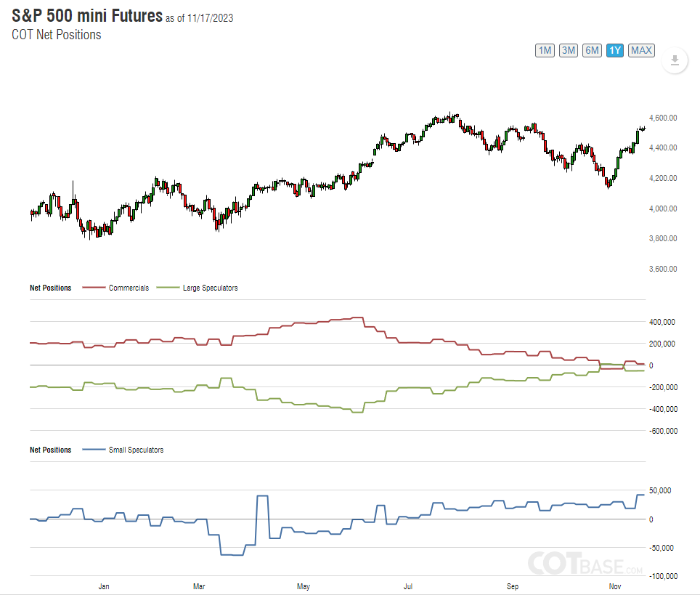Click the Jul label on time axis
The height and width of the screenshot is (595, 700).
408,586
